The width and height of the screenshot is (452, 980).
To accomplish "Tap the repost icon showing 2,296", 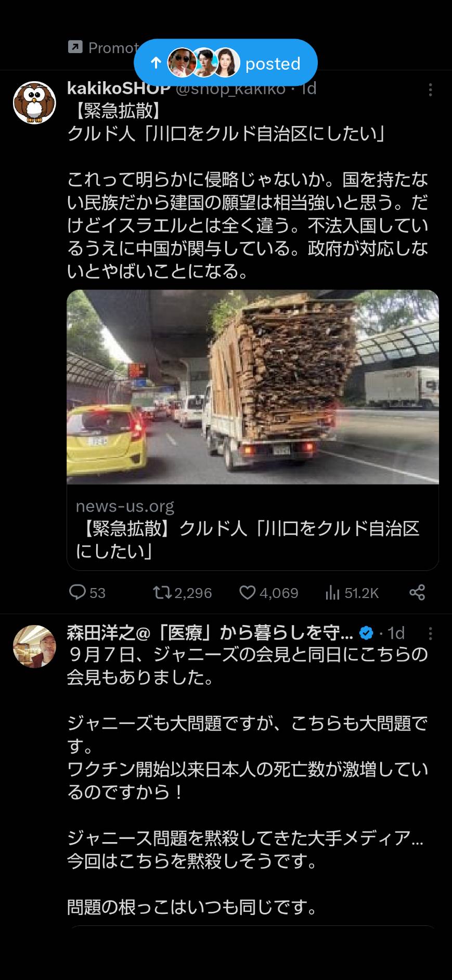I will [162, 592].
